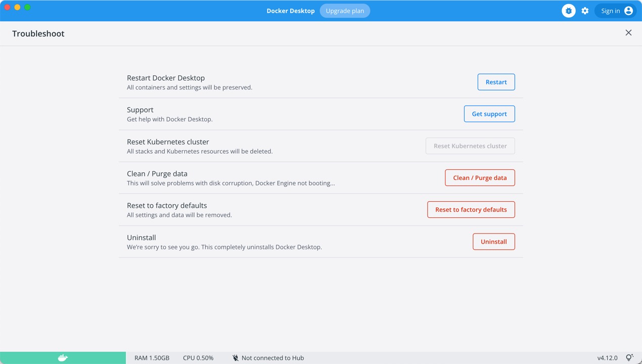This screenshot has height=364, width=642.
Task: Click the green maximize window button
Action: coord(27,7)
